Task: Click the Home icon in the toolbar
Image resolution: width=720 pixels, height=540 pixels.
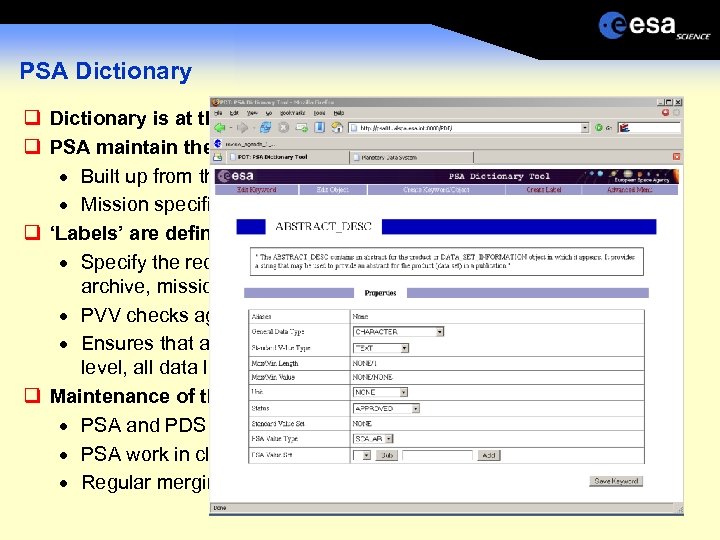Action: point(337,127)
